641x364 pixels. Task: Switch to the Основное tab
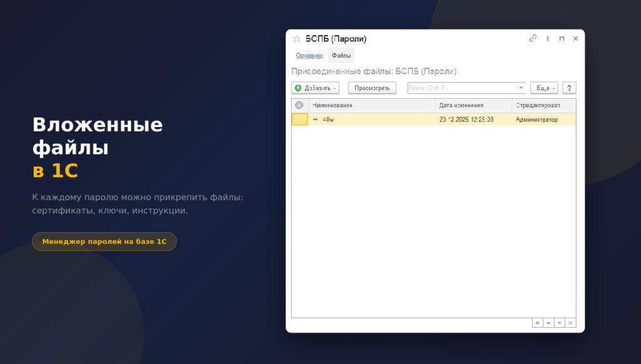[309, 56]
